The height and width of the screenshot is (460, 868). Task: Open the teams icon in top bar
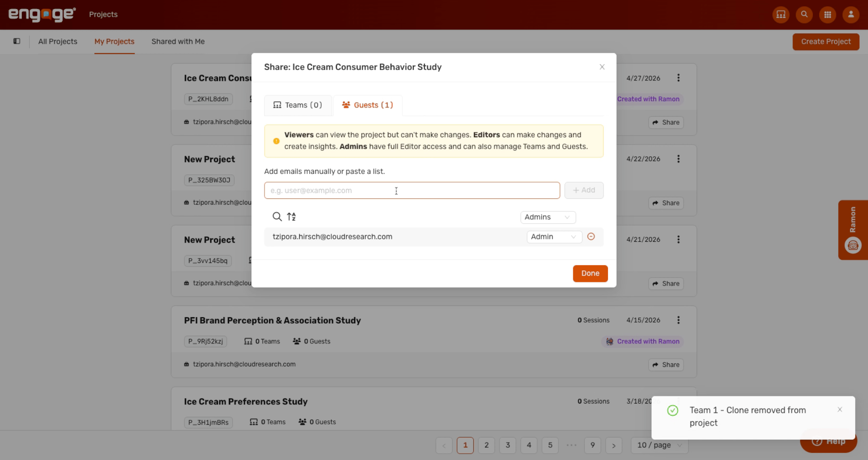(x=781, y=14)
